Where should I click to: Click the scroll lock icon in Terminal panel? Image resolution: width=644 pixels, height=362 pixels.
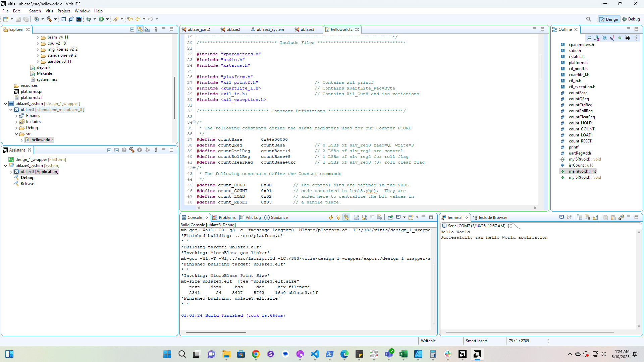[595, 217]
